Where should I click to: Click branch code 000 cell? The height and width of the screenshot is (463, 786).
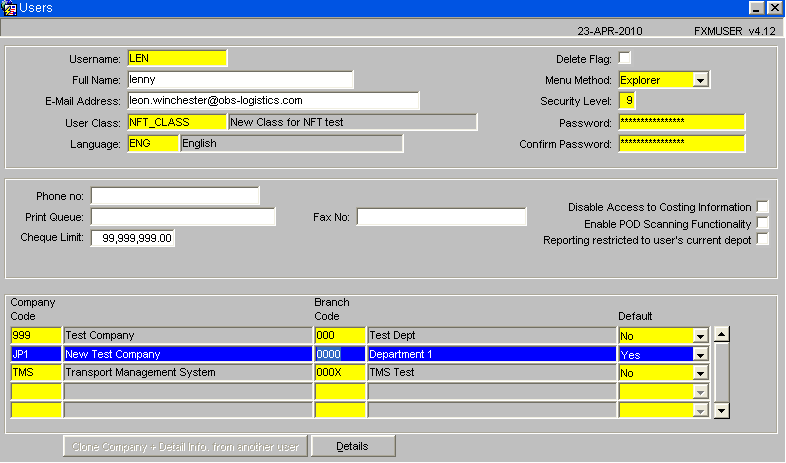click(340, 335)
